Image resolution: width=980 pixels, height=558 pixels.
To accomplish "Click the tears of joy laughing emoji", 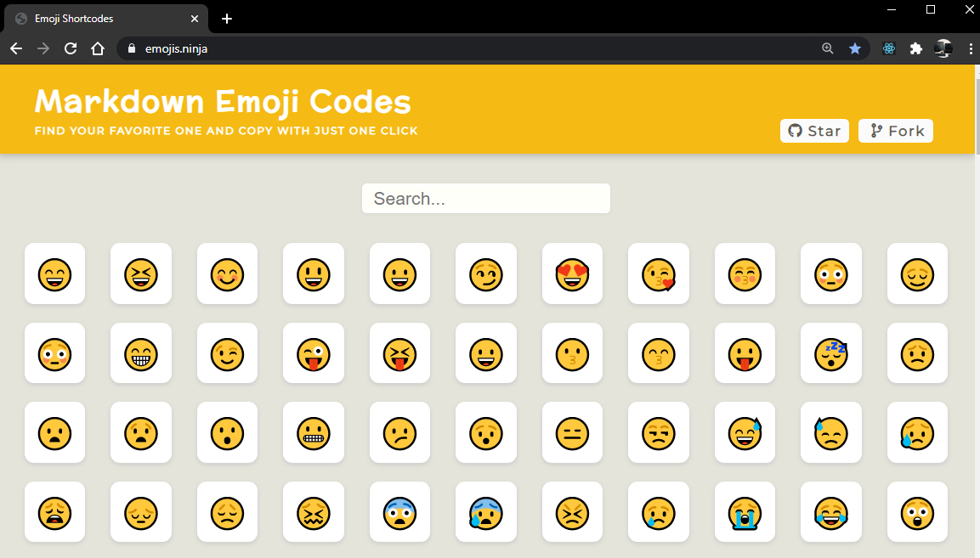I will click(830, 512).
